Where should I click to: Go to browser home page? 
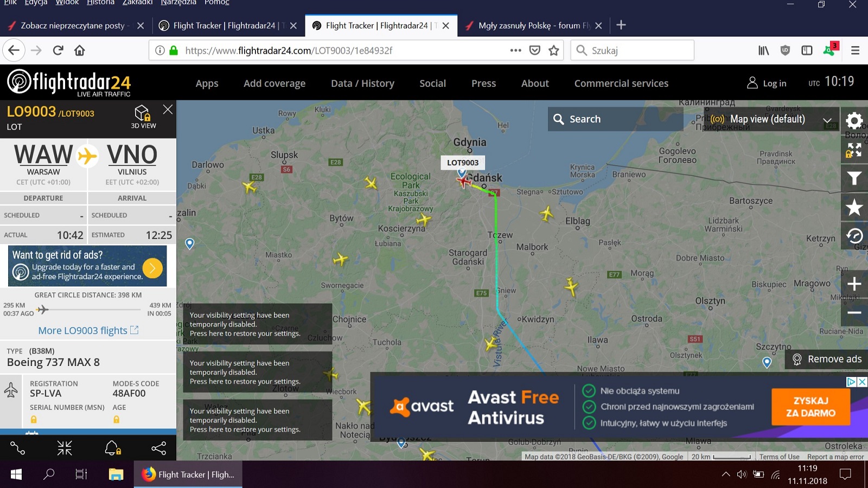(80, 50)
